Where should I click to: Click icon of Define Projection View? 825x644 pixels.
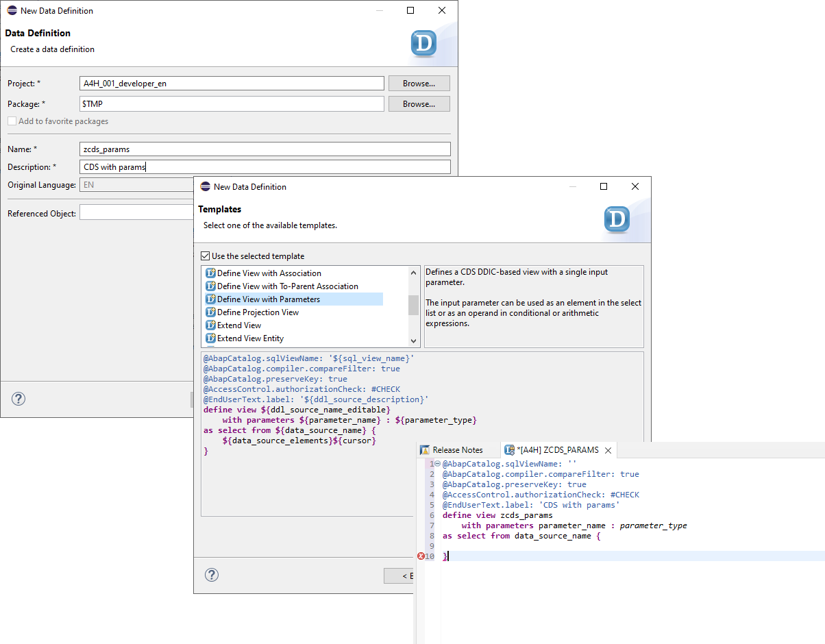pyautogui.click(x=210, y=312)
